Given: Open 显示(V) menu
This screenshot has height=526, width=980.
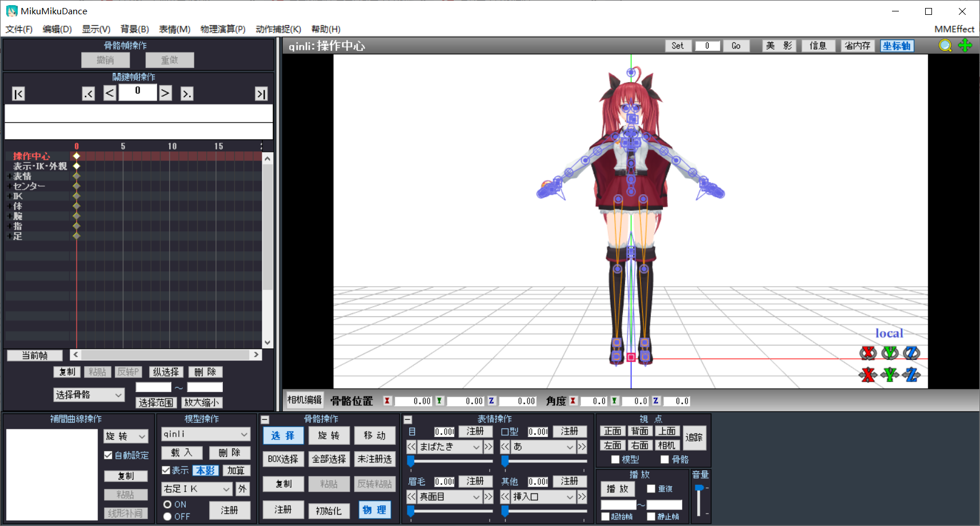Looking at the screenshot, I should (96, 29).
